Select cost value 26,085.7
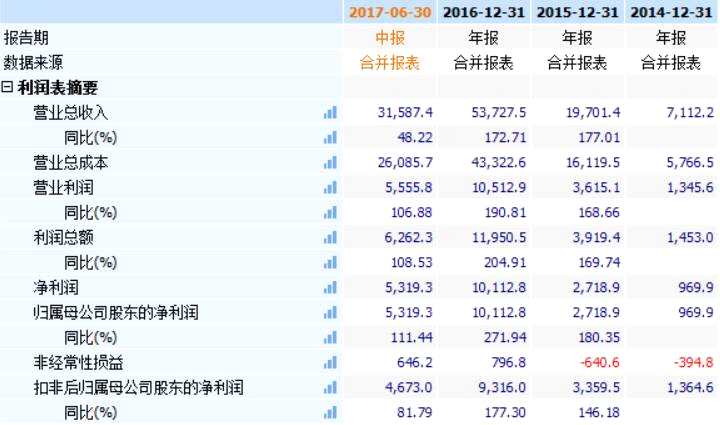 [x=405, y=162]
